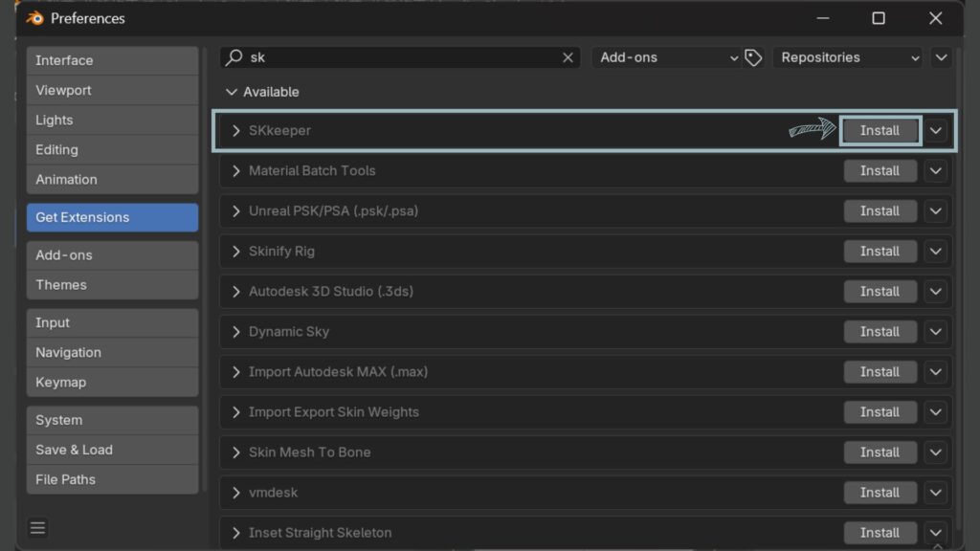This screenshot has width=980, height=551.
Task: Expand Skinify Rig entry
Action: pos(235,252)
